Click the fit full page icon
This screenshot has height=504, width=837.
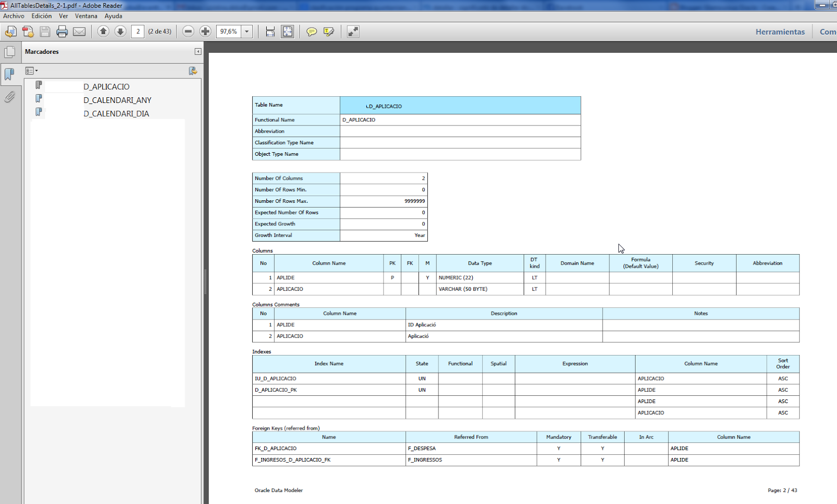click(x=288, y=32)
